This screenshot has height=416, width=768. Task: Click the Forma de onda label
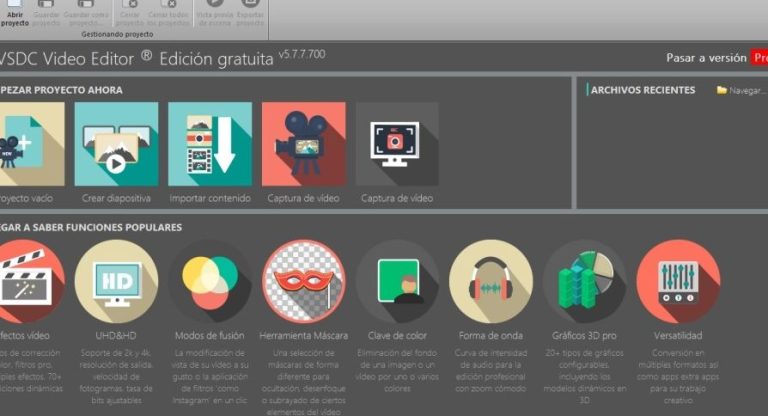pyautogui.click(x=491, y=336)
